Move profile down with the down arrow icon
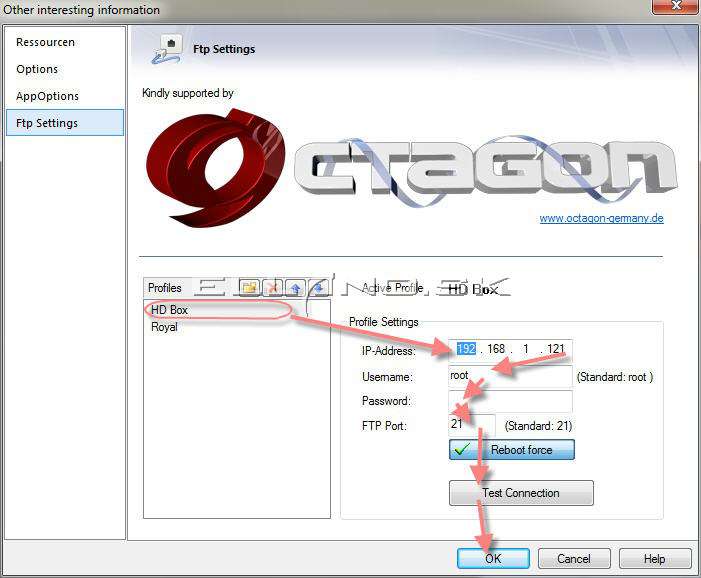The width and height of the screenshot is (701, 578). click(319, 287)
